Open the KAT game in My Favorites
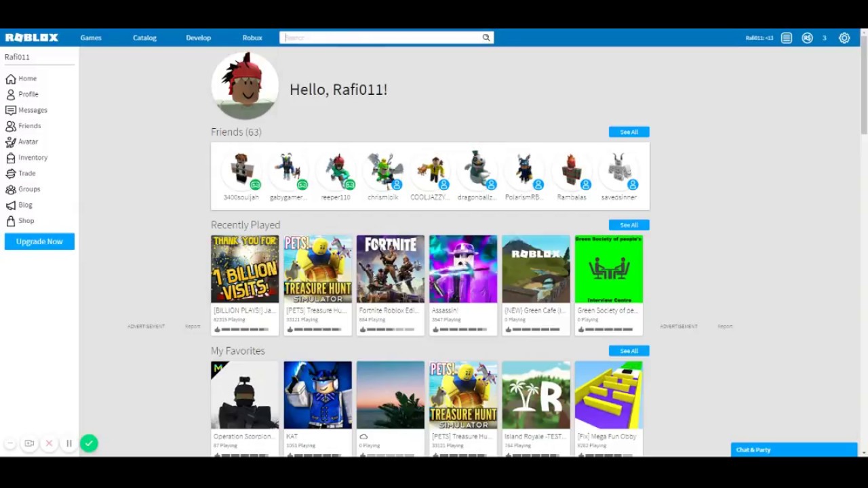 point(317,395)
